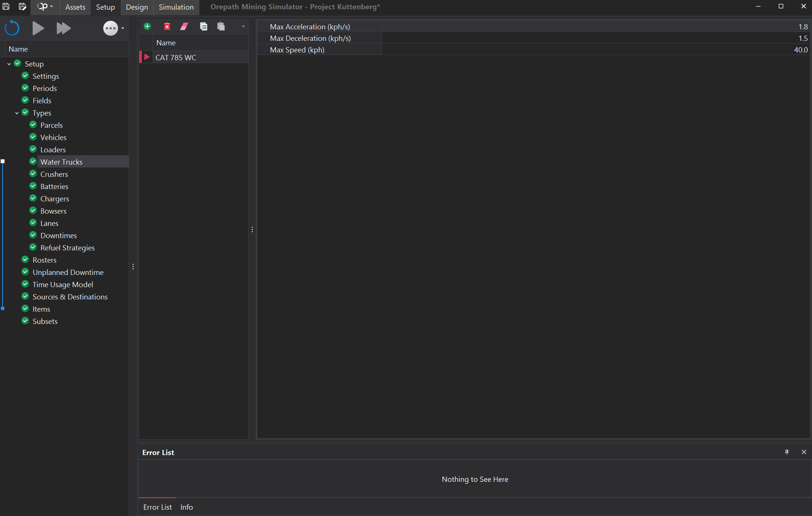Collapse the Setup tree node
812x516 pixels.
coord(9,64)
